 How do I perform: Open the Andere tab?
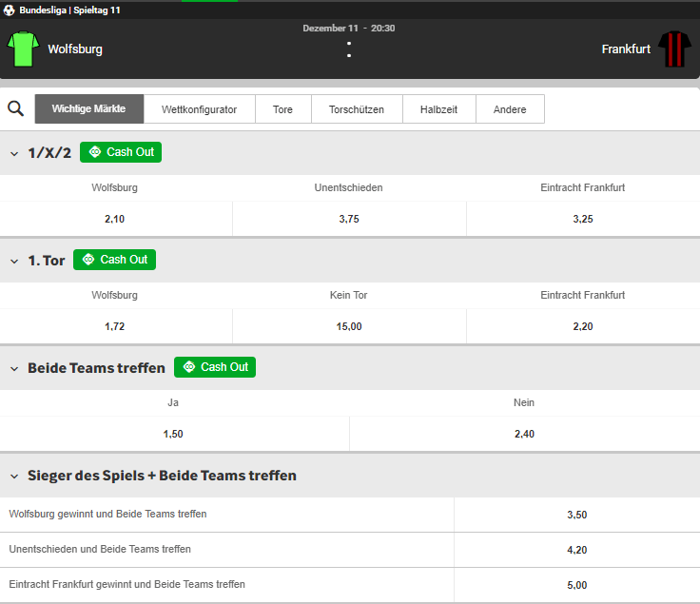pyautogui.click(x=510, y=109)
